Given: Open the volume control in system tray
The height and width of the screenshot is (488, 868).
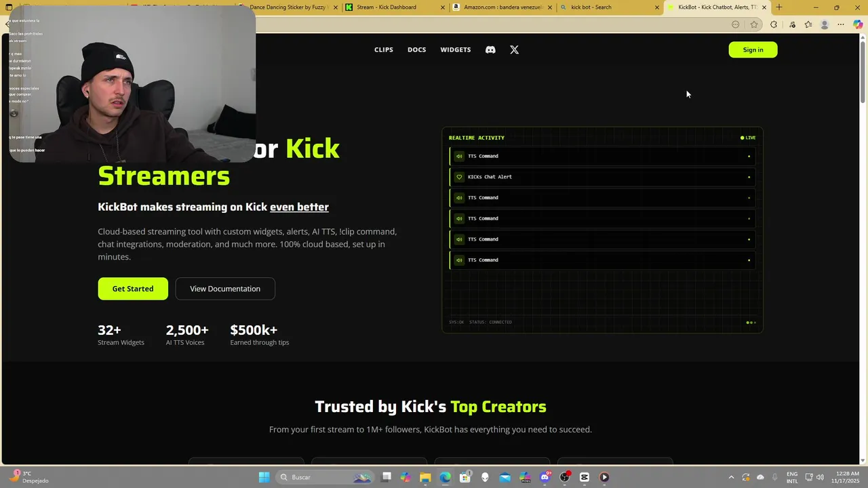Looking at the screenshot, I should (x=821, y=477).
